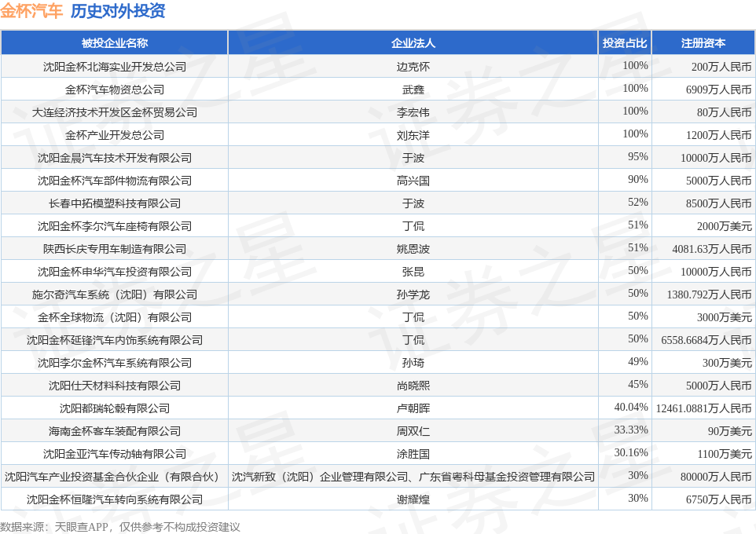The width and height of the screenshot is (756, 534).
Task: Click legal person 尚晓熙
Action: (x=413, y=386)
